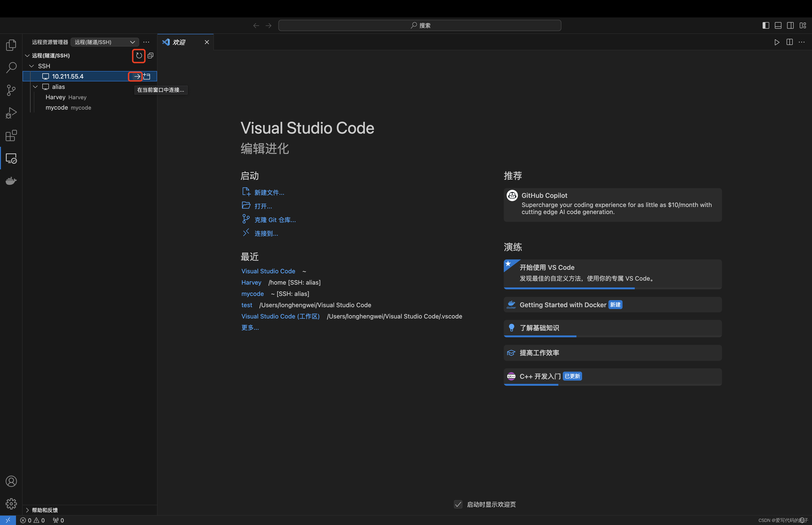This screenshot has width=812, height=525.
Task: Open the GitHub Copilot recommendation card
Action: (612, 205)
